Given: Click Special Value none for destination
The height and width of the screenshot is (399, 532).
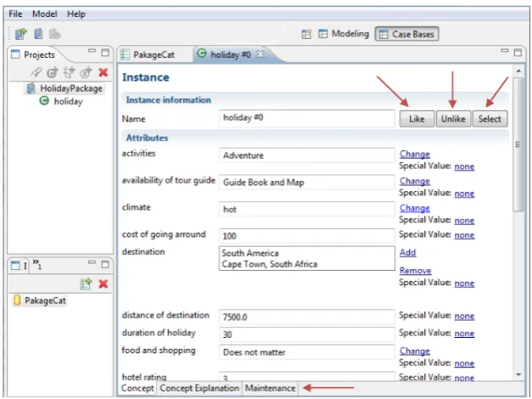Looking at the screenshot, I should [x=464, y=284].
